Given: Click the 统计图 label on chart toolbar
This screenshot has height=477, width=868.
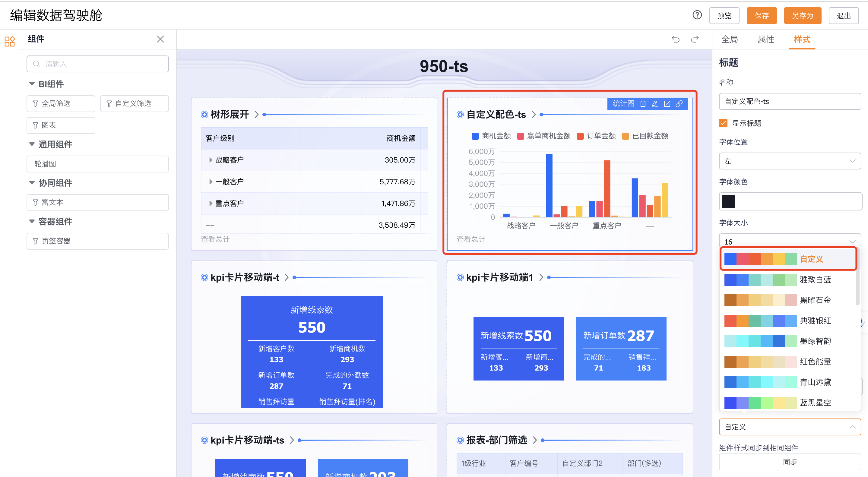Looking at the screenshot, I should 623,104.
